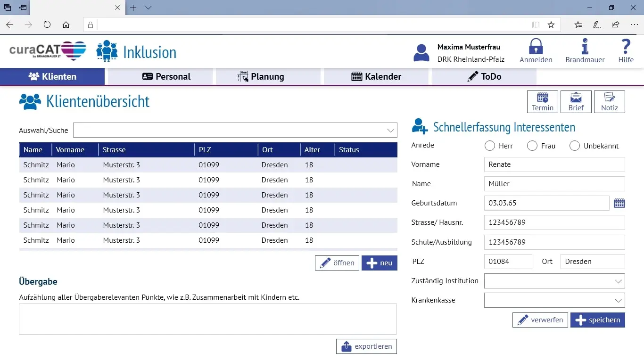Screen dimensions: 644x361
Task: Open Geburtsdatum calendar picker icon
Action: click(x=619, y=203)
